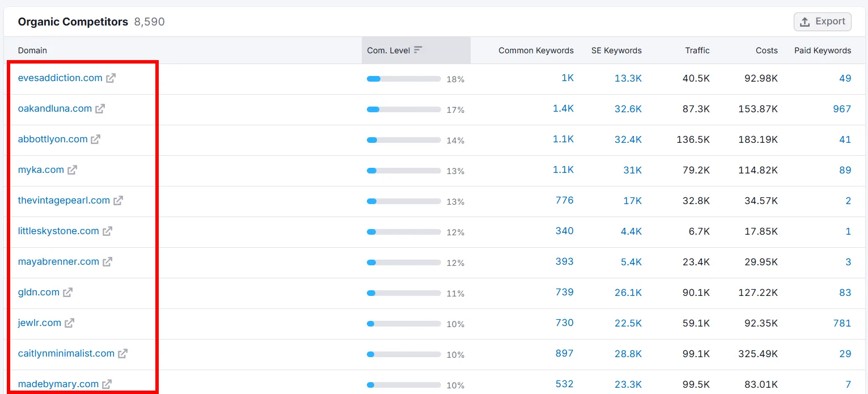Open mayabrenner.com common keywords 393
Screen dimensions: 868x394
coord(565,261)
